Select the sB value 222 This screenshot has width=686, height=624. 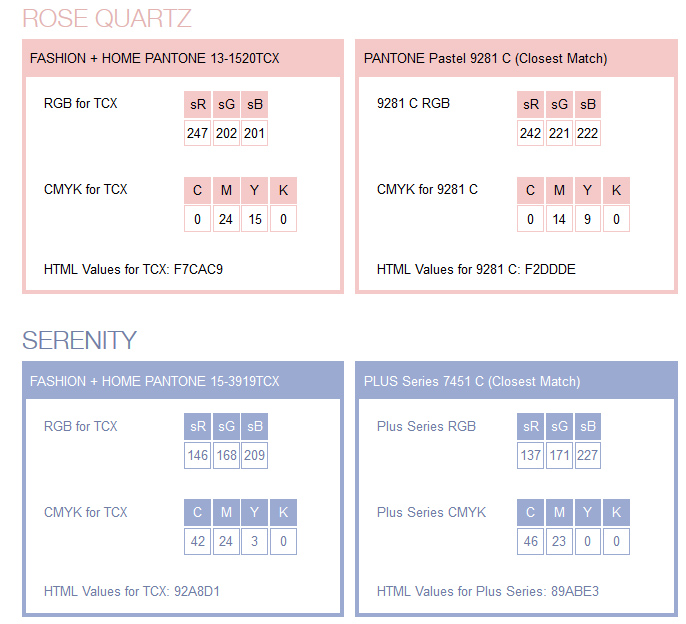[588, 133]
